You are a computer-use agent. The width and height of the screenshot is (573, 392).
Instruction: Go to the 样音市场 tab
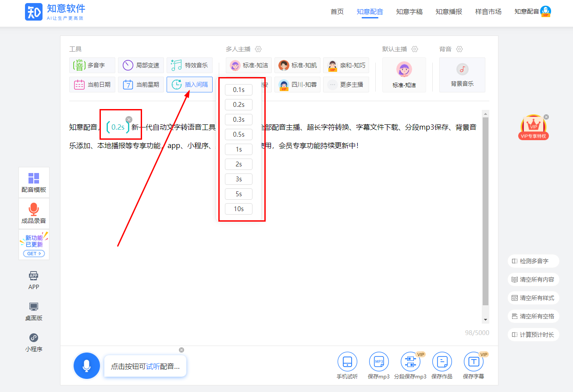coord(488,12)
